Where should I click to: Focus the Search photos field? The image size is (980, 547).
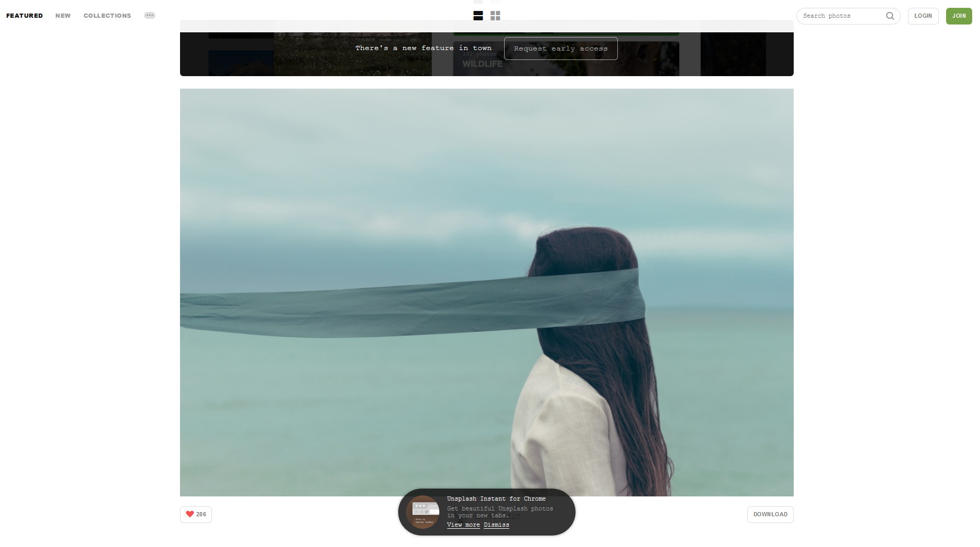pos(848,16)
